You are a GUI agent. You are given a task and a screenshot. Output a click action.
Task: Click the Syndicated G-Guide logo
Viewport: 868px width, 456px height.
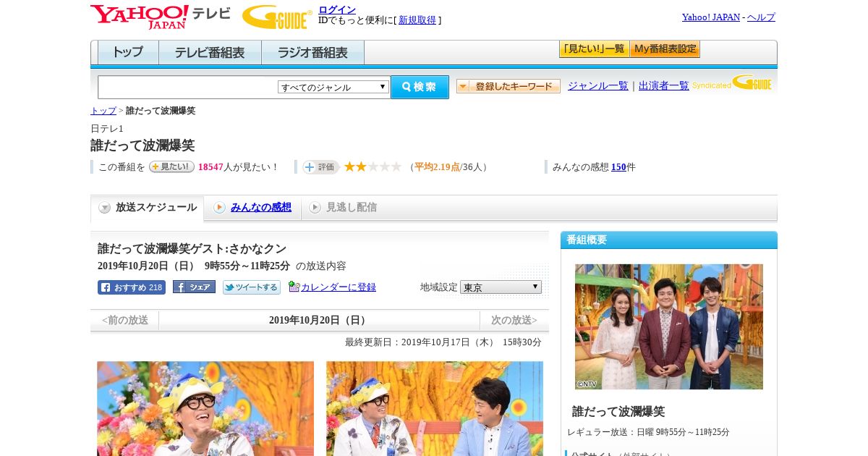(x=732, y=83)
